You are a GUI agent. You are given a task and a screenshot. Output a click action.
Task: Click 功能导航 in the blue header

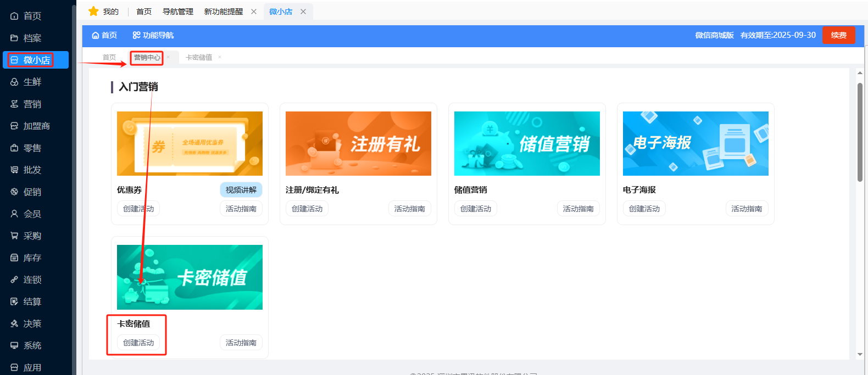(153, 35)
